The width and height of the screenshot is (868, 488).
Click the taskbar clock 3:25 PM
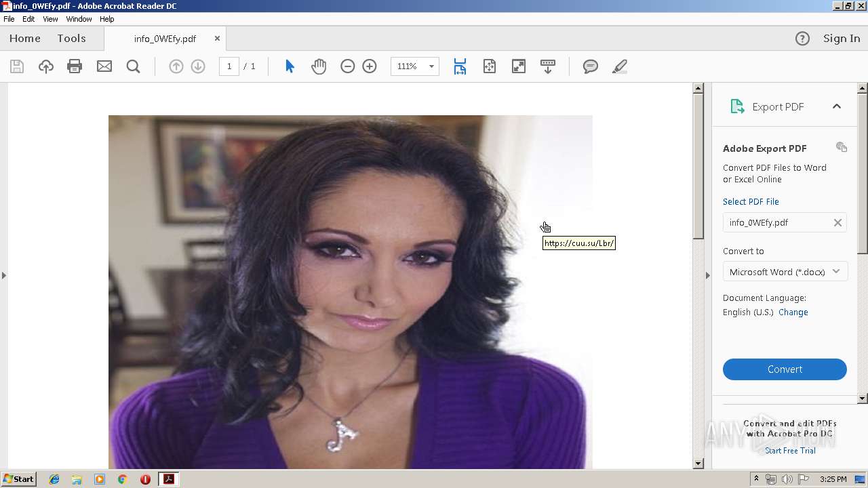pos(833,479)
